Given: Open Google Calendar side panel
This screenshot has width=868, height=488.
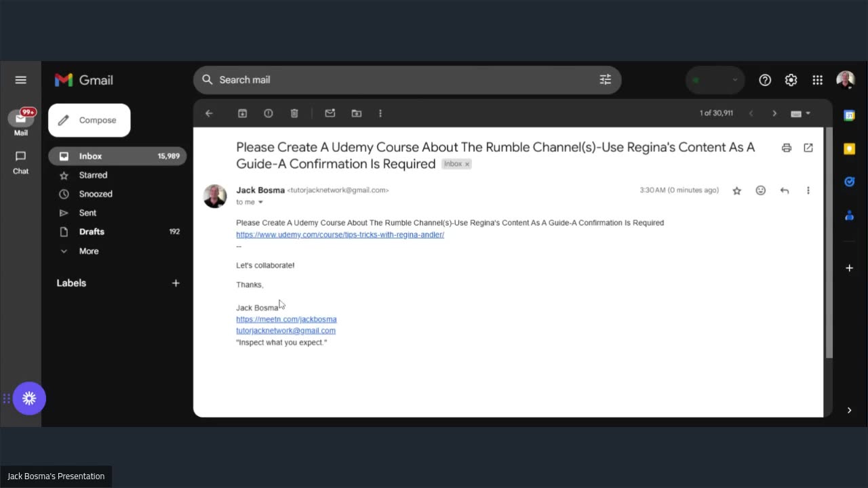Looking at the screenshot, I should (x=849, y=115).
